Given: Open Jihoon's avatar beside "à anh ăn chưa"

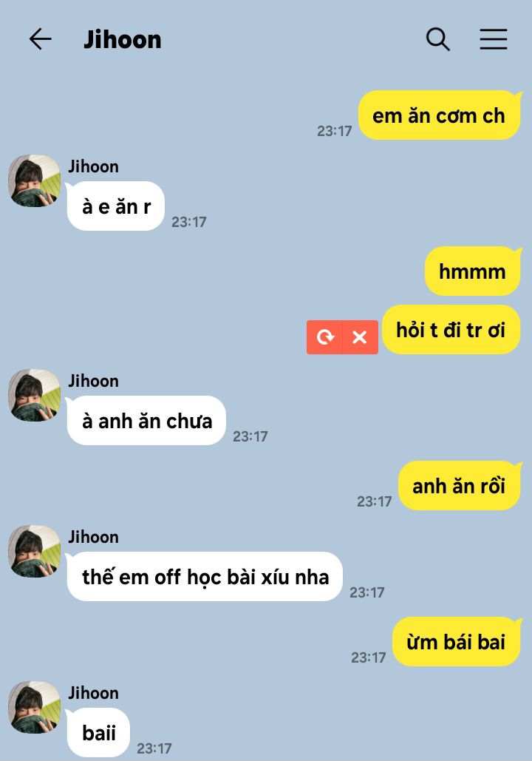Looking at the screenshot, I should point(35,395).
